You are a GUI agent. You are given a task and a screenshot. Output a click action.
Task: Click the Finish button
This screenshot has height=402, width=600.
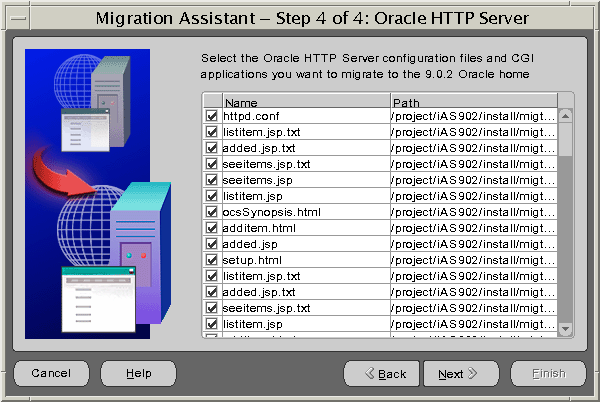[548, 373]
